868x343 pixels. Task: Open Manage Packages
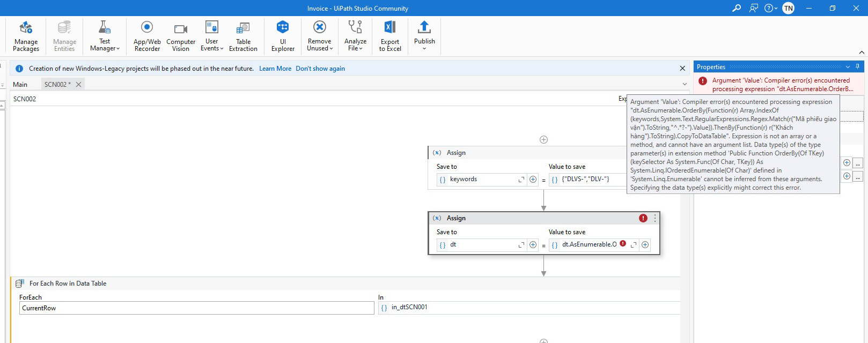pyautogui.click(x=26, y=36)
